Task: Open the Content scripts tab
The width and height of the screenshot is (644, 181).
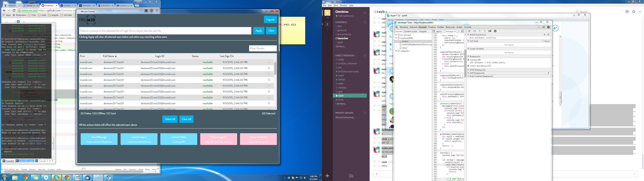Action: click(411, 31)
